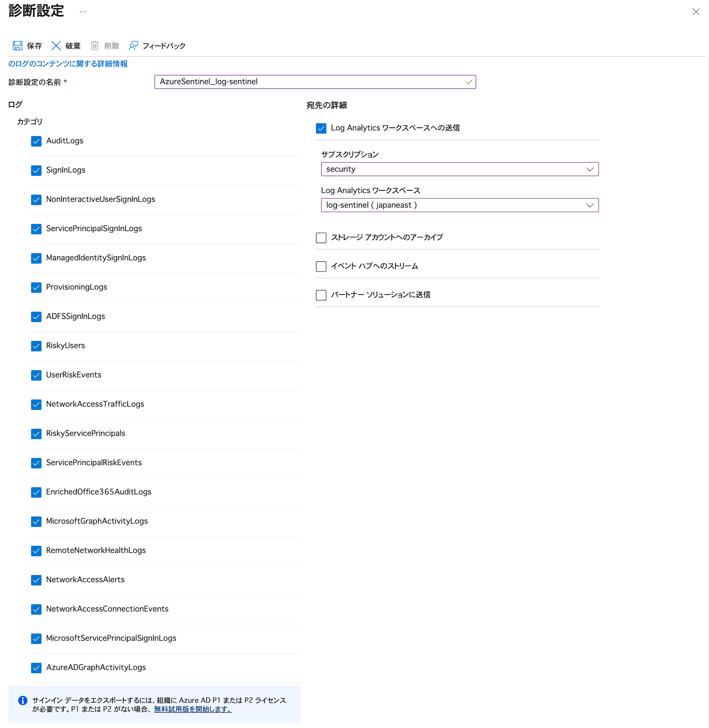Toggle ManagedIdentitySignInLogs checkbox

tap(36, 258)
